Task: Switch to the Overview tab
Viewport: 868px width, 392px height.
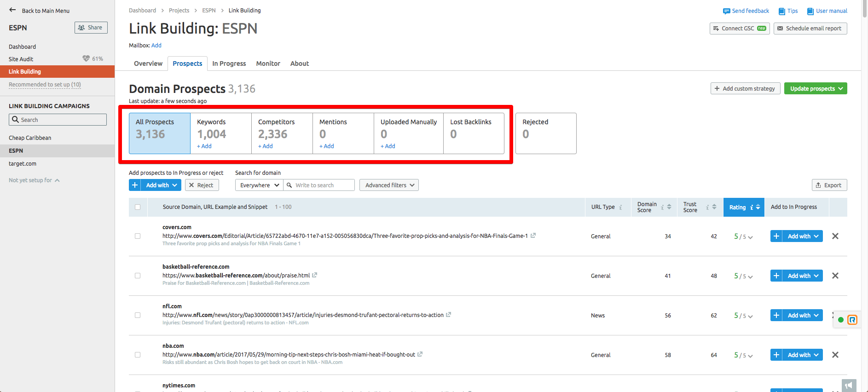Action: click(x=148, y=63)
